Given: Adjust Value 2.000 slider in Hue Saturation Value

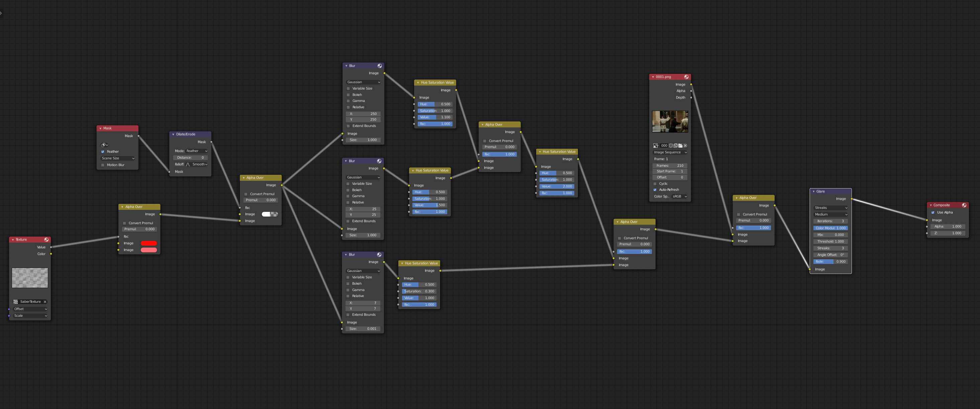Looking at the screenshot, I should [x=557, y=186].
